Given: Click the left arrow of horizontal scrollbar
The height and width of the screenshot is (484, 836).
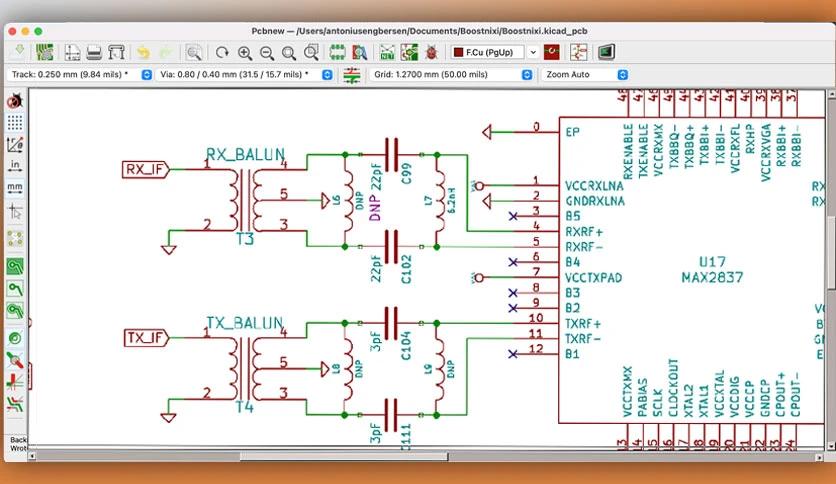Looking at the screenshot, I should pyautogui.click(x=32, y=456).
